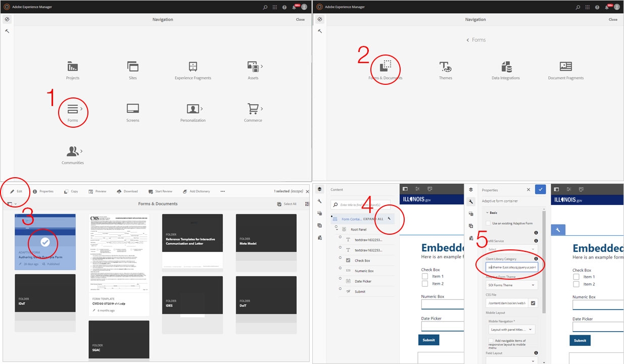Click the blue Done checkmark in Properties
This screenshot has height=364, width=624.
pyautogui.click(x=541, y=190)
